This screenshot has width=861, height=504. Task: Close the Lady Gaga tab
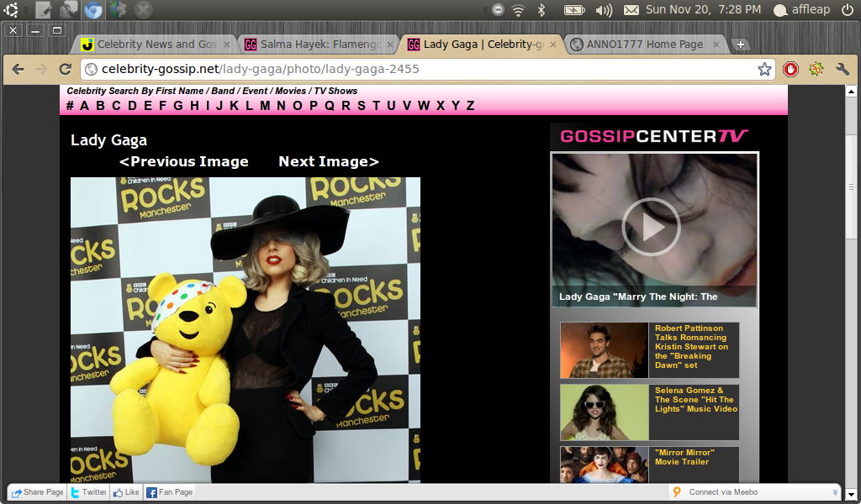coord(553,45)
